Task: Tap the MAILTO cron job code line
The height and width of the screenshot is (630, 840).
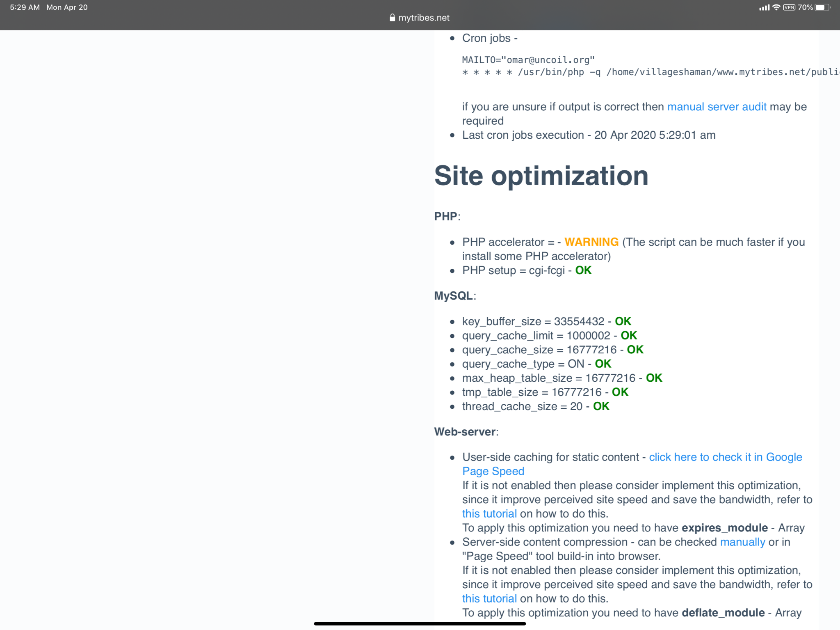Action: pos(528,60)
